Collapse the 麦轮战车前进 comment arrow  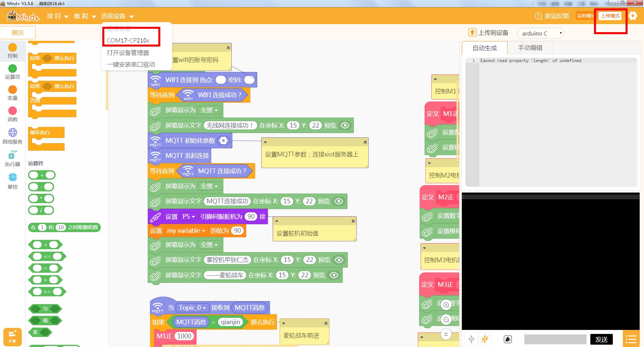[x=283, y=323]
